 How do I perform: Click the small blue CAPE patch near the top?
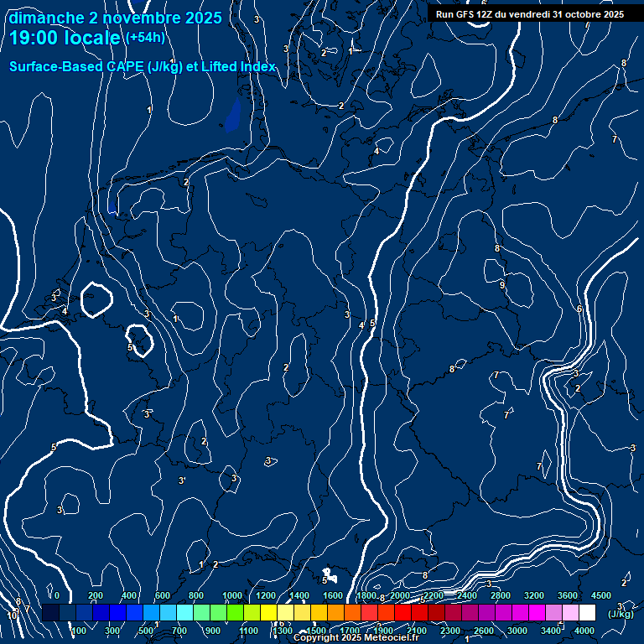click(x=232, y=117)
